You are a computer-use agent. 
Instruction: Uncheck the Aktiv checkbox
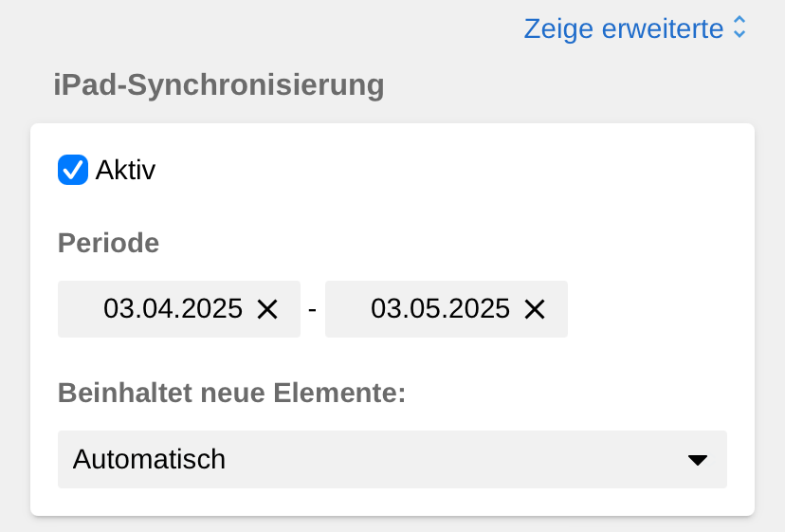pyautogui.click(x=73, y=171)
